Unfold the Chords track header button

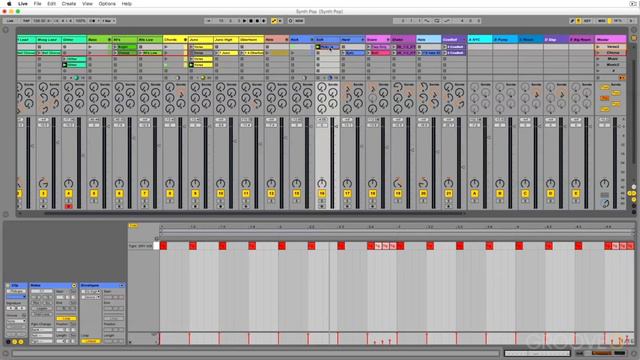pos(185,40)
